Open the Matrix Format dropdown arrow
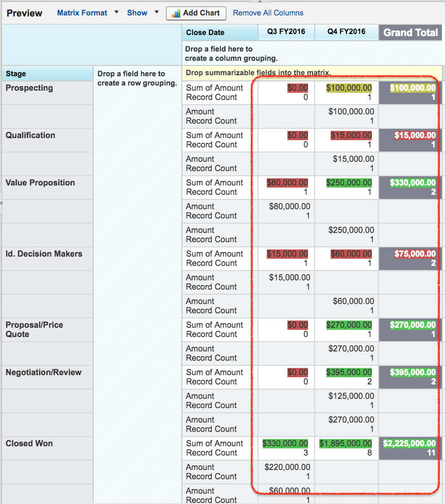The height and width of the screenshot is (504, 445). pos(116,13)
